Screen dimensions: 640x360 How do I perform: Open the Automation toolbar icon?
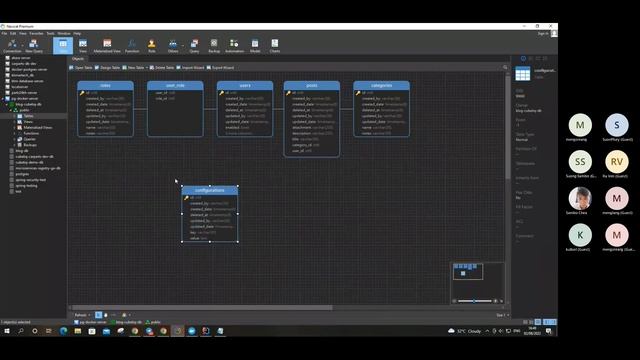234,46
